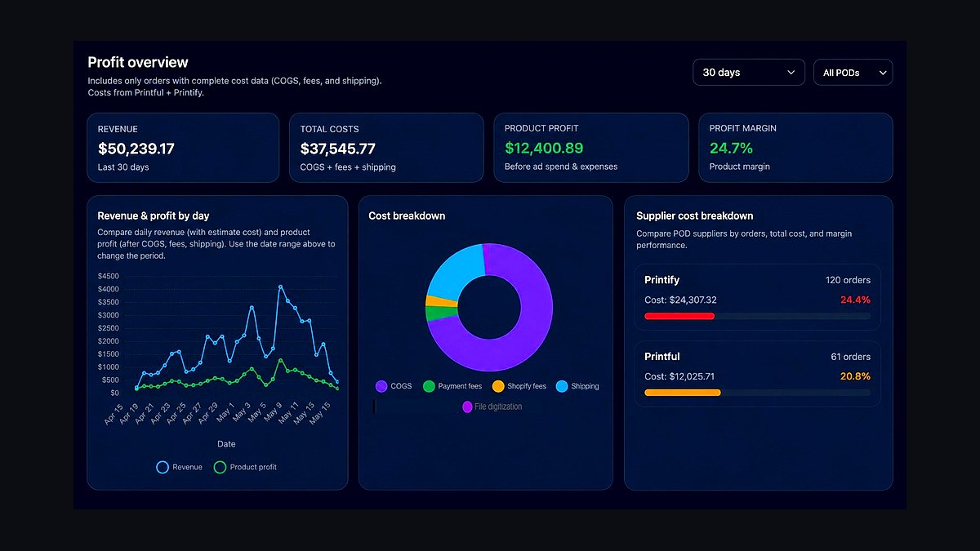Select the Printful supplier card
Image resolution: width=980 pixels, height=551 pixels.
(x=758, y=374)
